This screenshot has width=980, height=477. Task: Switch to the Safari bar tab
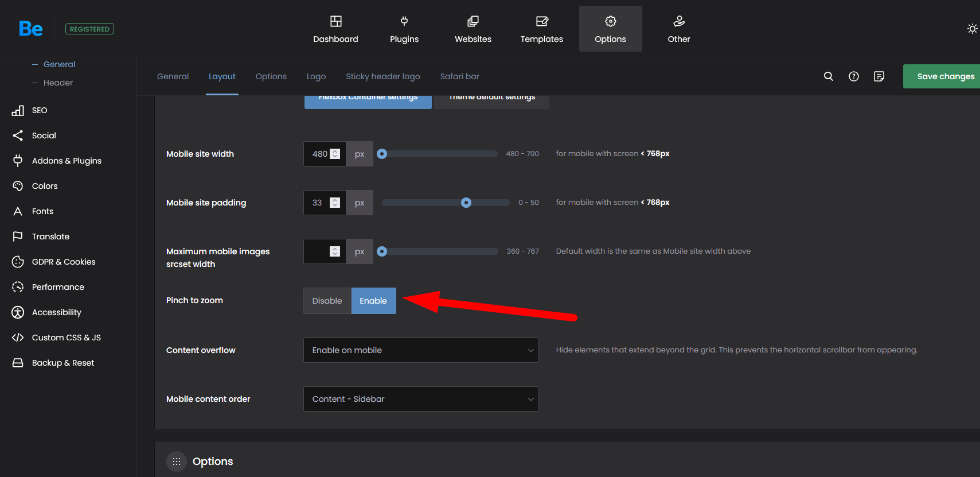tap(460, 76)
